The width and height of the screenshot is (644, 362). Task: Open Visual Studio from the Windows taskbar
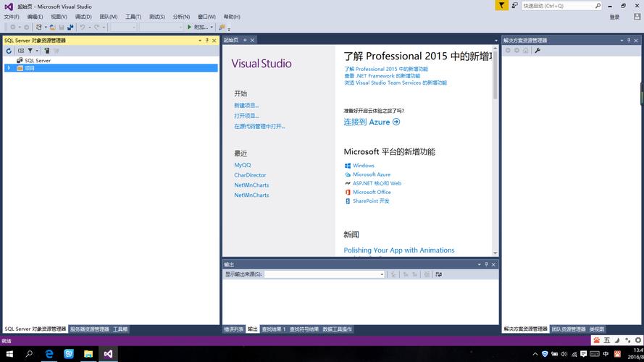pos(108,354)
